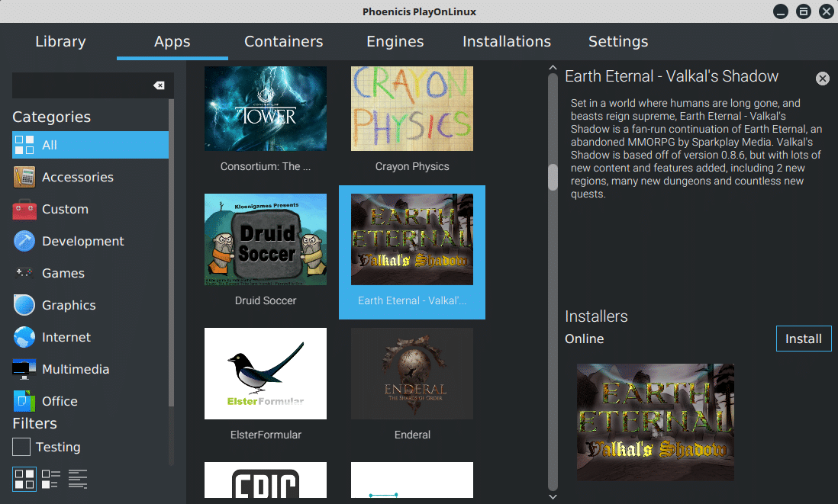Select the Office category label

(x=60, y=402)
